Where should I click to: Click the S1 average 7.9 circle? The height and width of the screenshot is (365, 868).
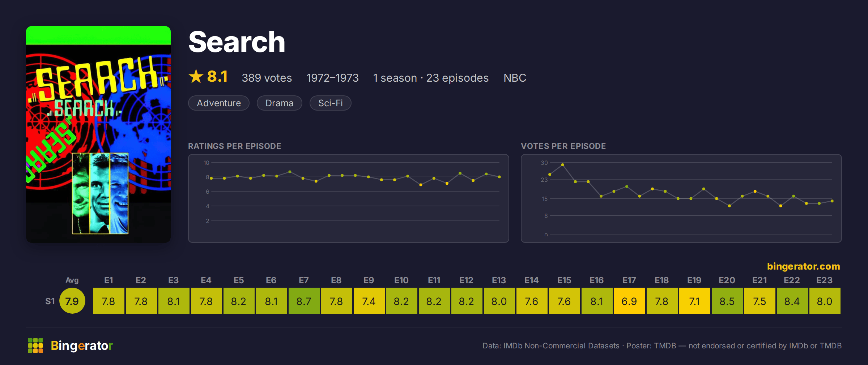[x=72, y=301]
